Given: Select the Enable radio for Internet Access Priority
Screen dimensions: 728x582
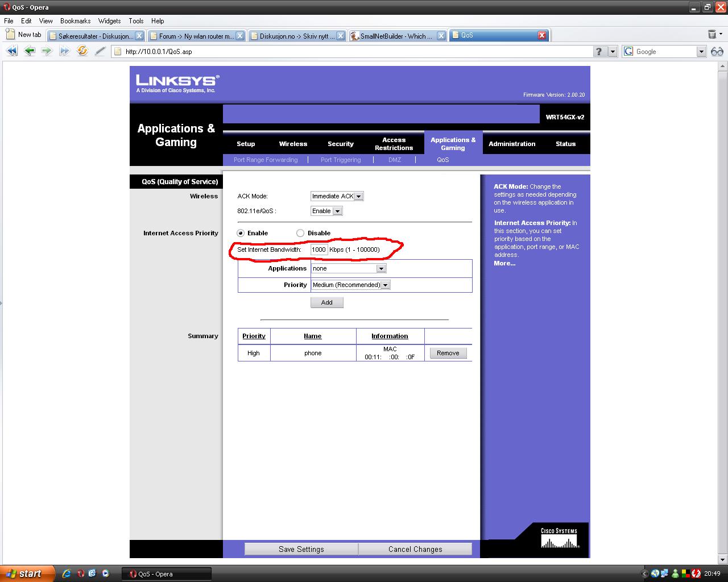Looking at the screenshot, I should [241, 233].
